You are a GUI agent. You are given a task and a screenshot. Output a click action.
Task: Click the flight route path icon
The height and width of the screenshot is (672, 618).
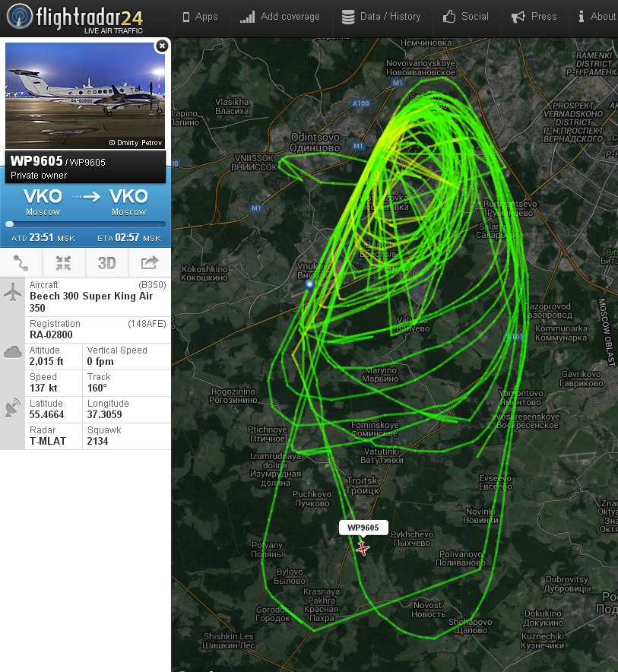coord(21,263)
